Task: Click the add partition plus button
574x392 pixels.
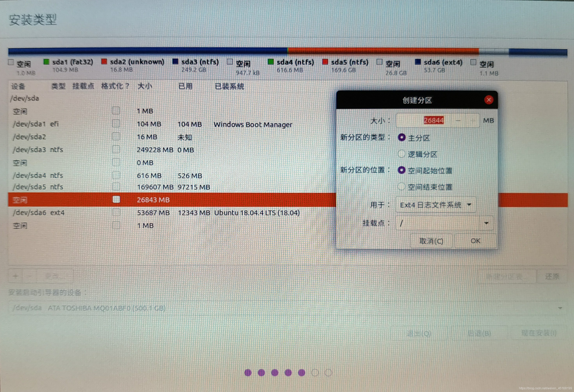Action: pos(16,276)
